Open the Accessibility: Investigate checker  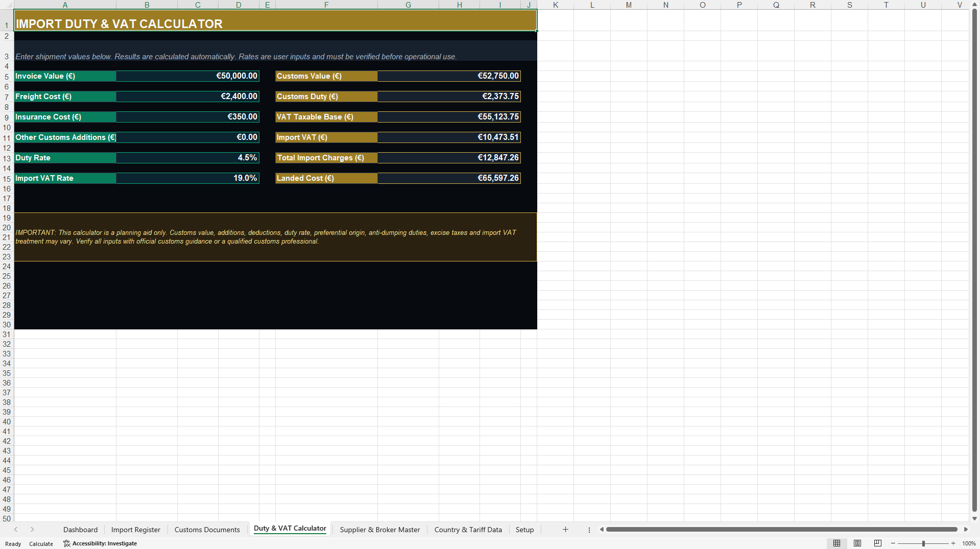100,543
